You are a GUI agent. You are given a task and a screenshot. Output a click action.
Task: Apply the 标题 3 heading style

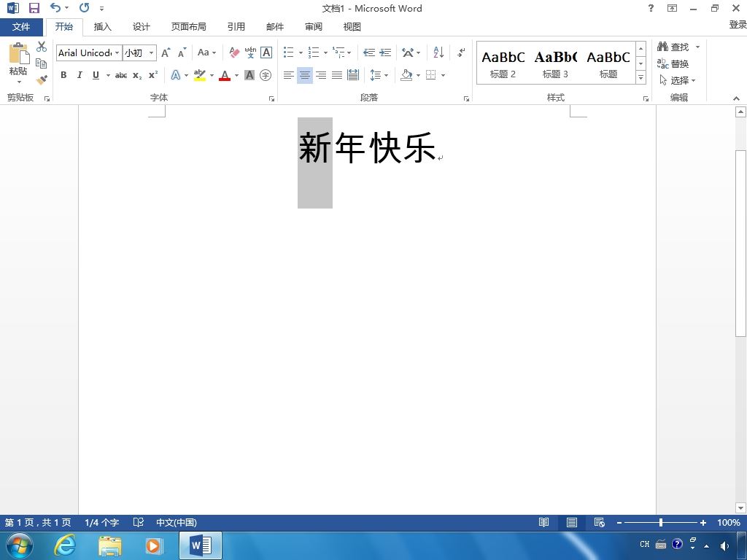(x=555, y=63)
